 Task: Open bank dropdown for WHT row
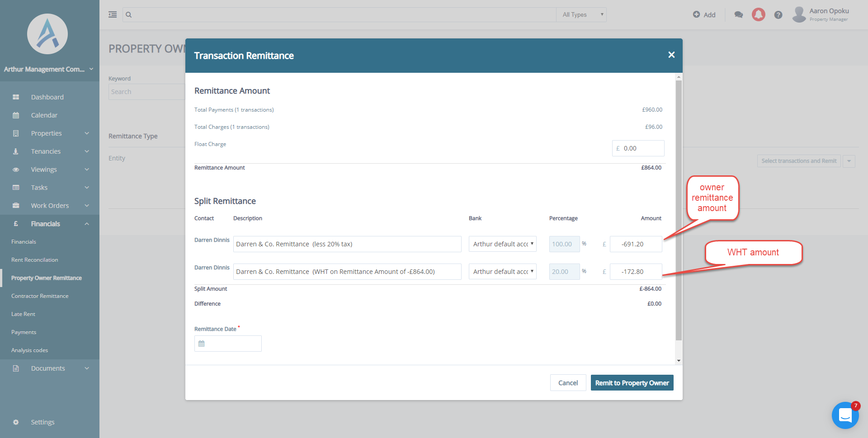tap(503, 272)
